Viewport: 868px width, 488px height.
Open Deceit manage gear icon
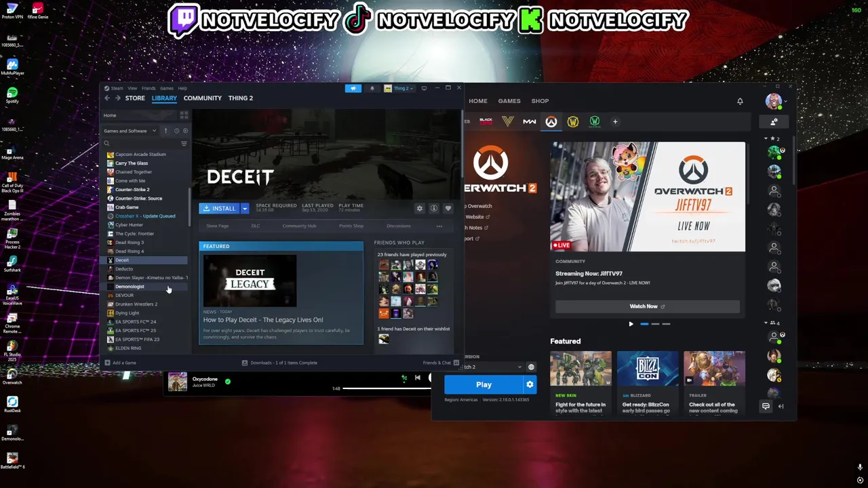tap(419, 209)
